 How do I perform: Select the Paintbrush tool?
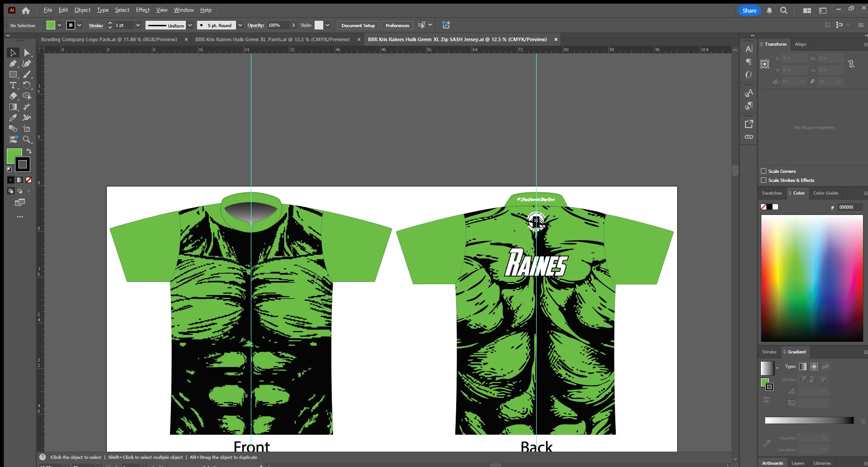click(x=27, y=75)
